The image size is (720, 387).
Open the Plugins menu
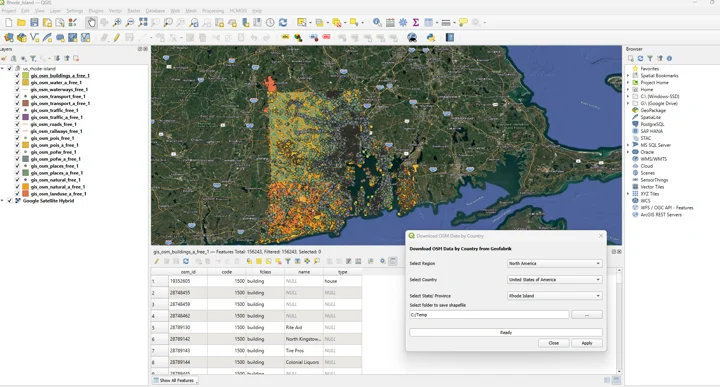pyautogui.click(x=96, y=11)
